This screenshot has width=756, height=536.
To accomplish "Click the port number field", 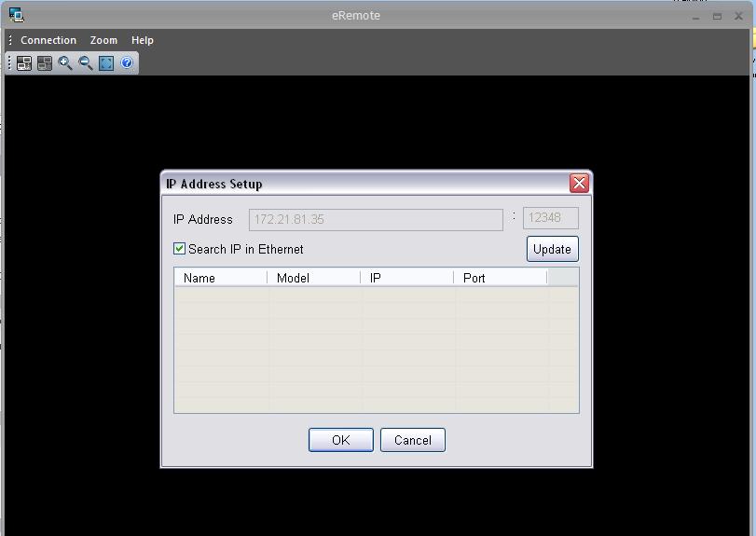I will coord(550,218).
